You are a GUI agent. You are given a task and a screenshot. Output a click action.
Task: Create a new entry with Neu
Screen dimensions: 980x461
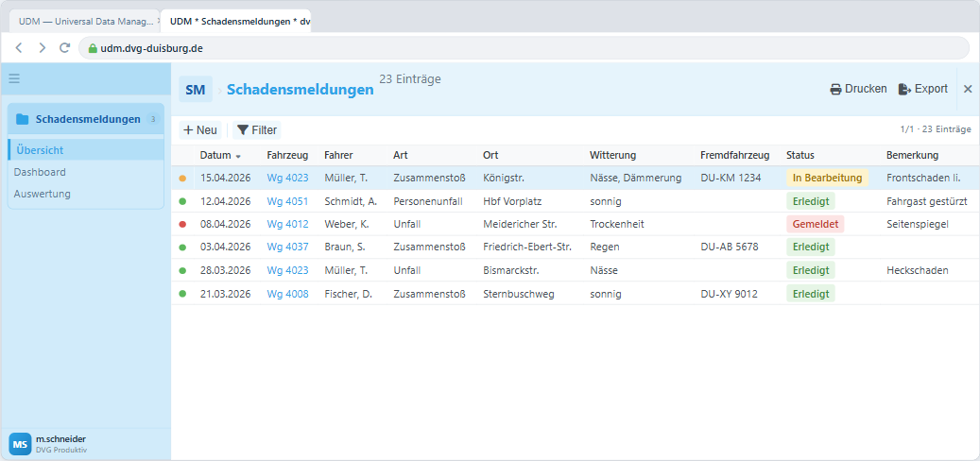pyautogui.click(x=200, y=130)
